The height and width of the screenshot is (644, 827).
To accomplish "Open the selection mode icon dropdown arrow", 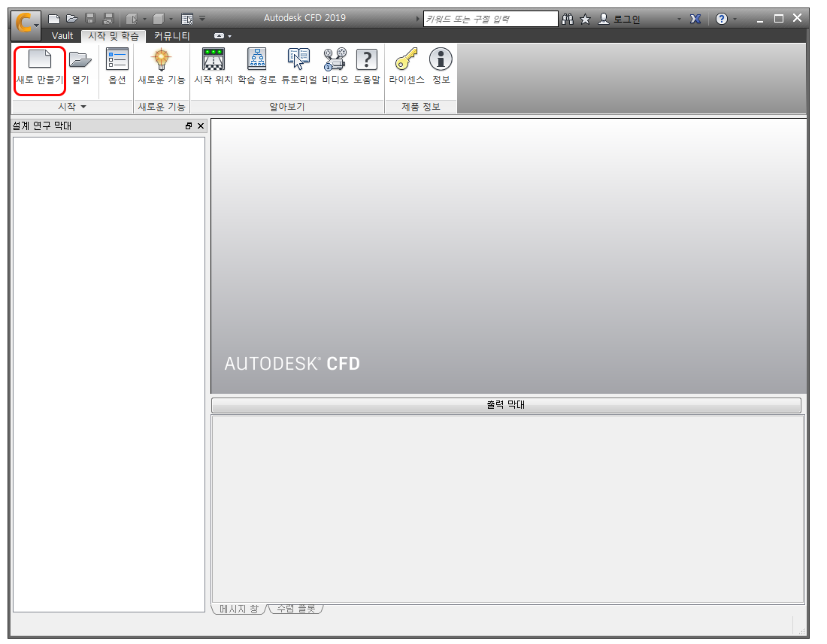I will [x=144, y=19].
